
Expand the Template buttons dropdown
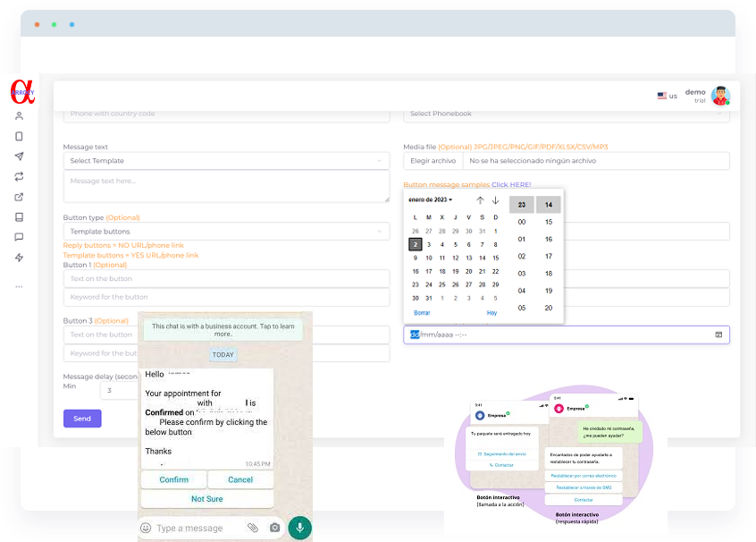tap(226, 232)
